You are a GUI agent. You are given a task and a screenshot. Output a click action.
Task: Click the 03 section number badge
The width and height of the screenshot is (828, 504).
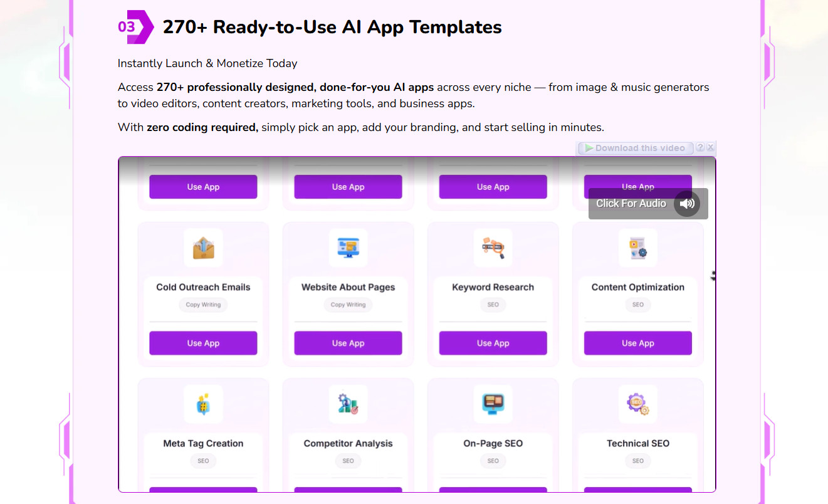pyautogui.click(x=135, y=27)
